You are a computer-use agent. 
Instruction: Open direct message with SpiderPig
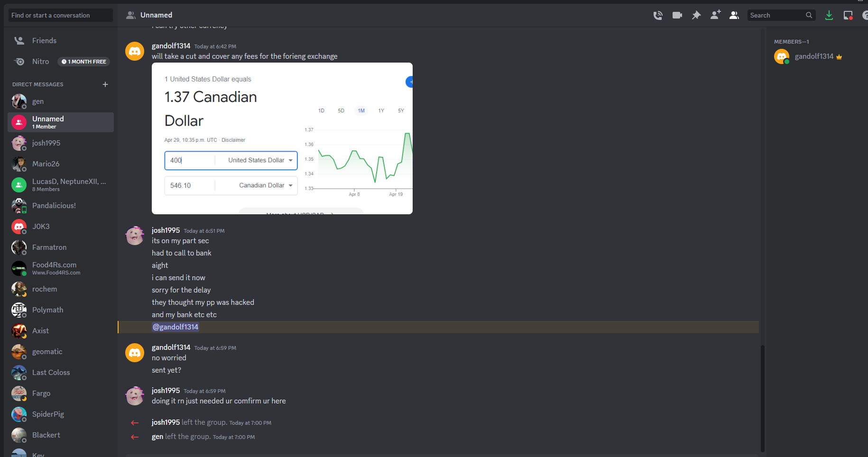pos(61,414)
